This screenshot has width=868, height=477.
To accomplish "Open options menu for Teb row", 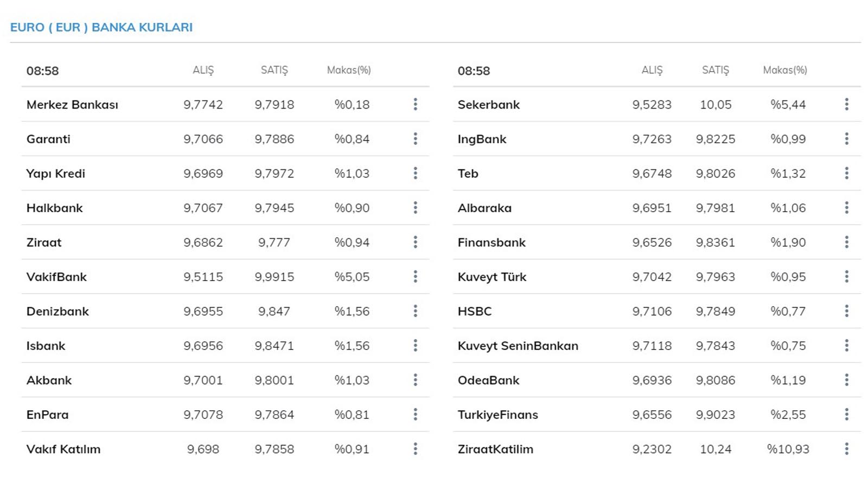I will 846,173.
